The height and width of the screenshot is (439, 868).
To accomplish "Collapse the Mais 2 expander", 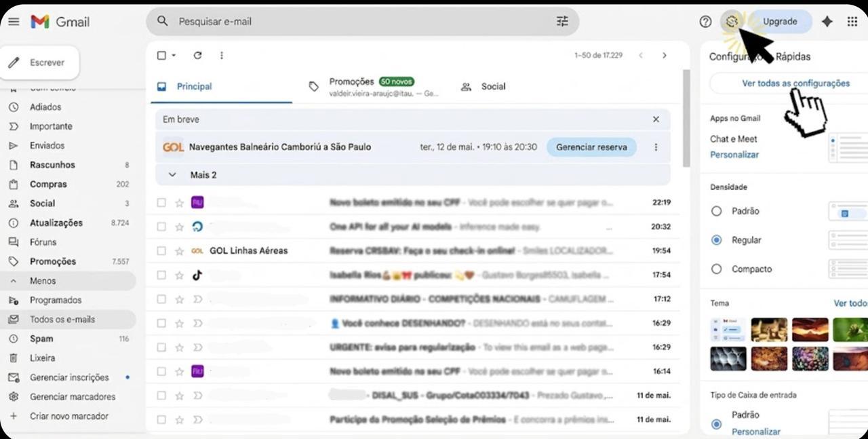I will tap(172, 175).
